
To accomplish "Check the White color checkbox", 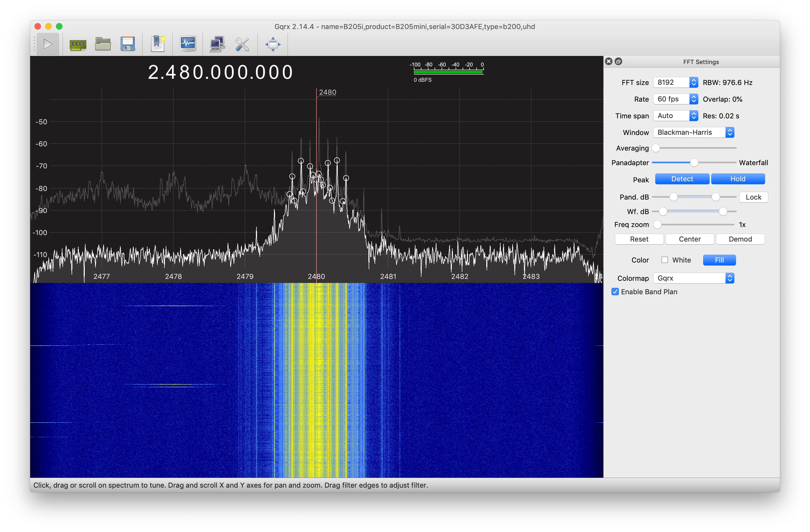I will (x=664, y=260).
